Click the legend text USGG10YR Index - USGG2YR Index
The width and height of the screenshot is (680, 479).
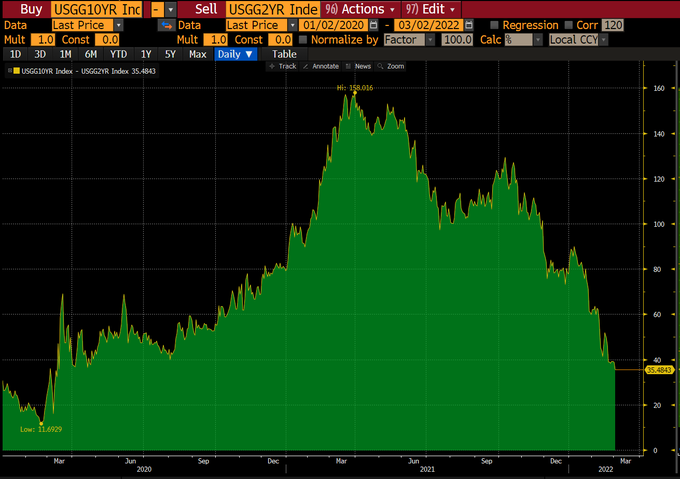[x=75, y=71]
